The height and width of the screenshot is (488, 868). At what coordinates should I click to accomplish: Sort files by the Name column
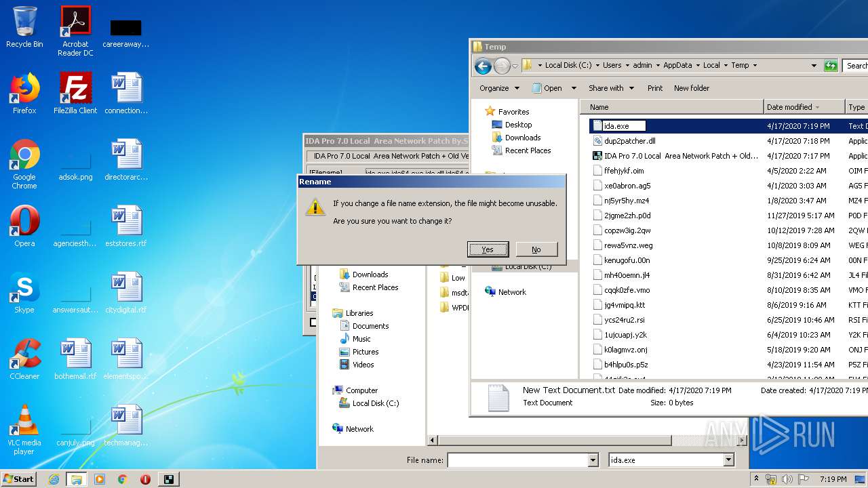[671, 107]
